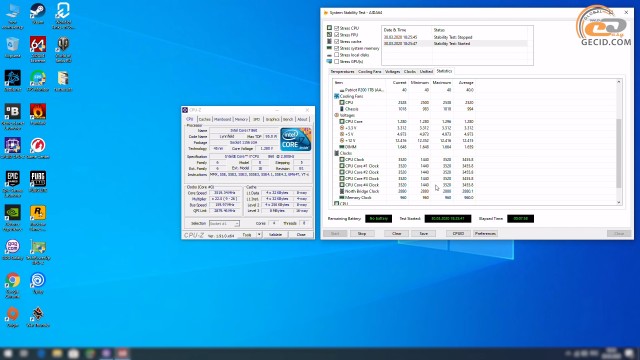This screenshot has height=360, width=640.
Task: Click the Start button on the taskbar
Action: point(8,353)
